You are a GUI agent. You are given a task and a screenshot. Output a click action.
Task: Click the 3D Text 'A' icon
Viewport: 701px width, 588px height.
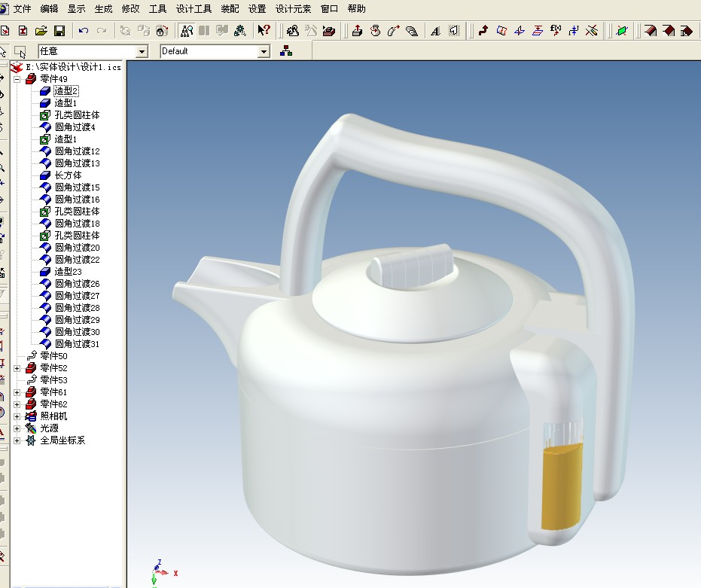(x=435, y=31)
